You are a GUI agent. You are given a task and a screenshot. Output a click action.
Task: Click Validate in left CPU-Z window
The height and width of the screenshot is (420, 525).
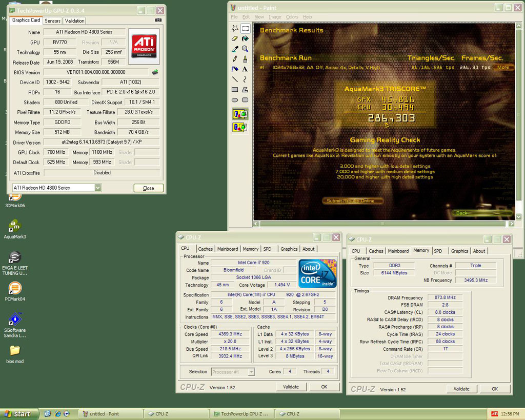(291, 387)
